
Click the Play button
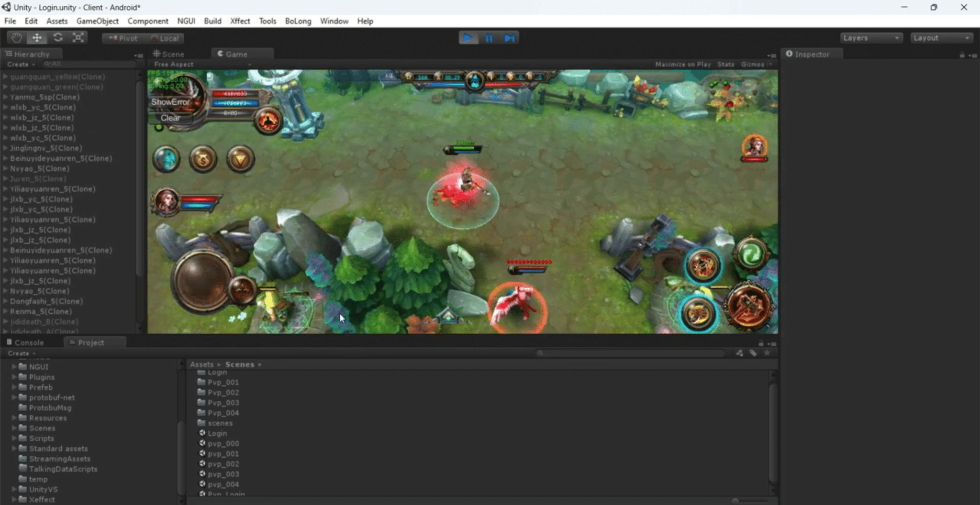coord(468,38)
